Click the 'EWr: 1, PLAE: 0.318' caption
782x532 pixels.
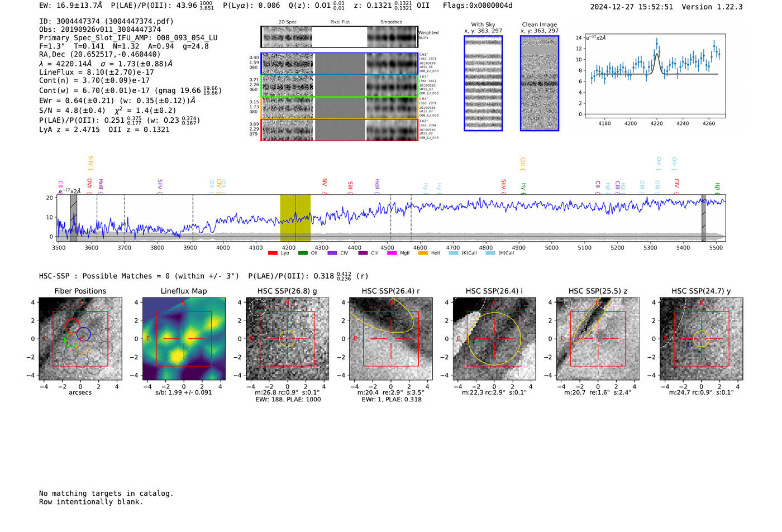tap(391, 399)
